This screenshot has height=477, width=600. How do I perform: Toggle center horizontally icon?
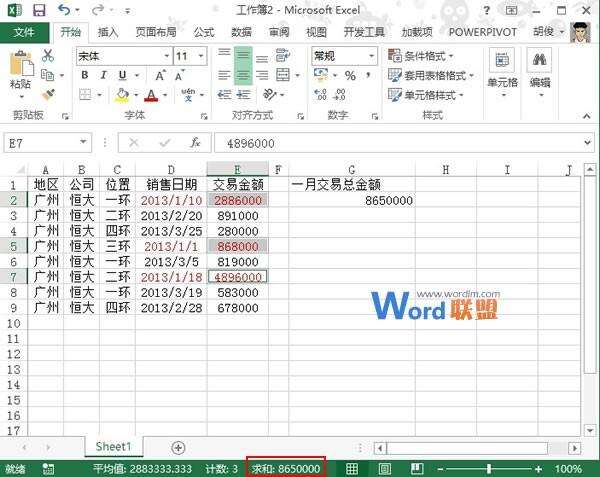243,75
